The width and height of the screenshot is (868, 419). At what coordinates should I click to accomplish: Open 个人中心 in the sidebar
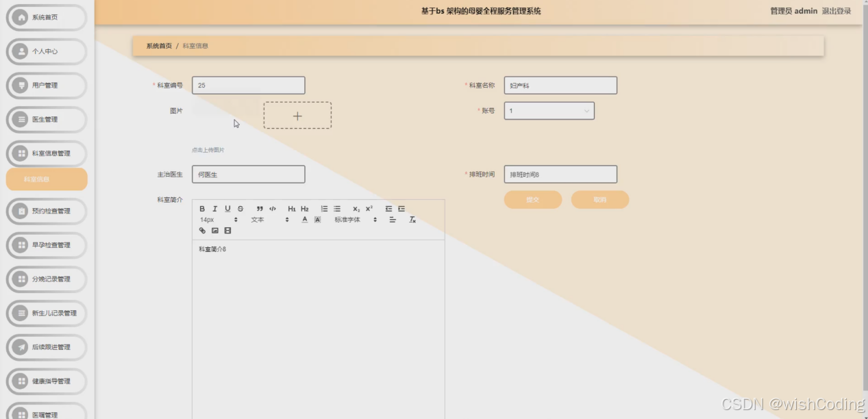(47, 51)
